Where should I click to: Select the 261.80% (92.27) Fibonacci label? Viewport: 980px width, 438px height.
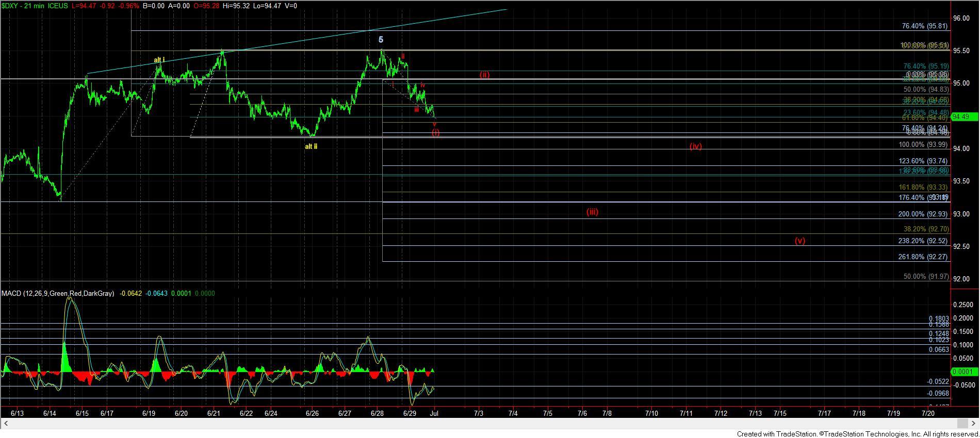coord(923,257)
